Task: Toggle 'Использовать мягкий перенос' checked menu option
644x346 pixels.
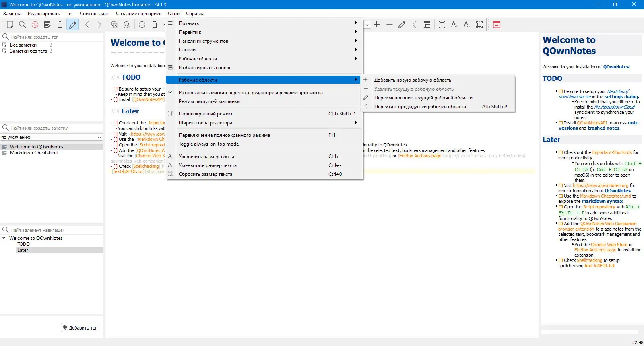Action: (264, 93)
